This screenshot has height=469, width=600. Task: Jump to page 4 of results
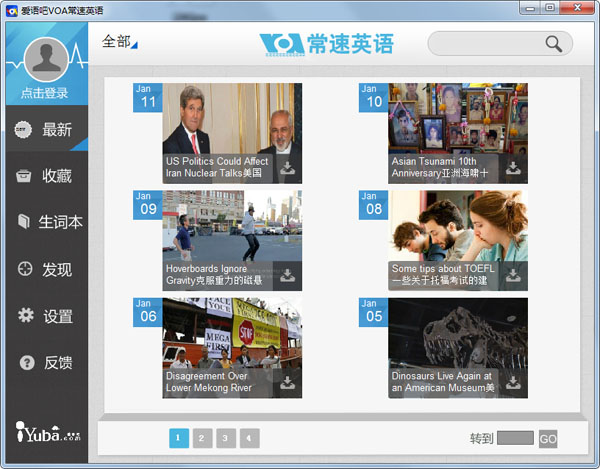click(x=249, y=437)
